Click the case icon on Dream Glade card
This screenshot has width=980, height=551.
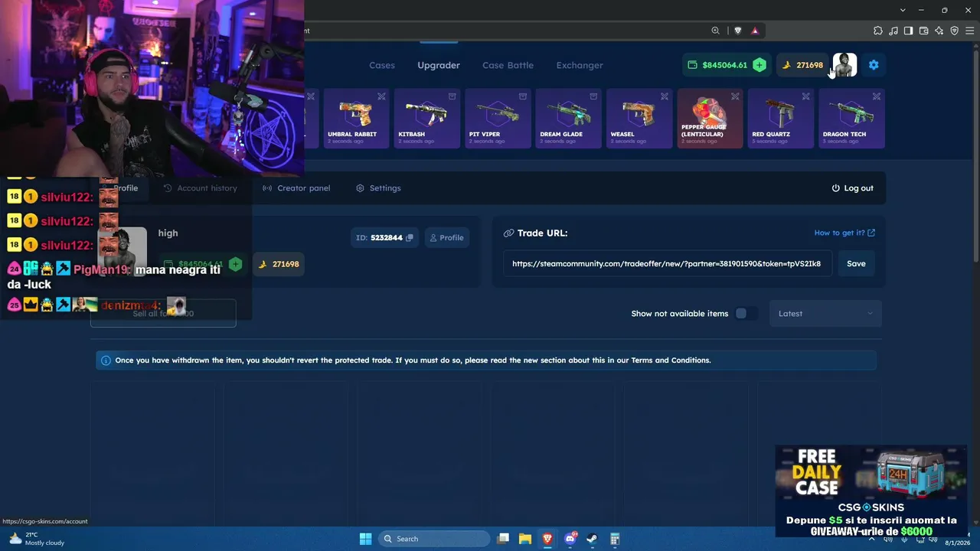coord(593,96)
